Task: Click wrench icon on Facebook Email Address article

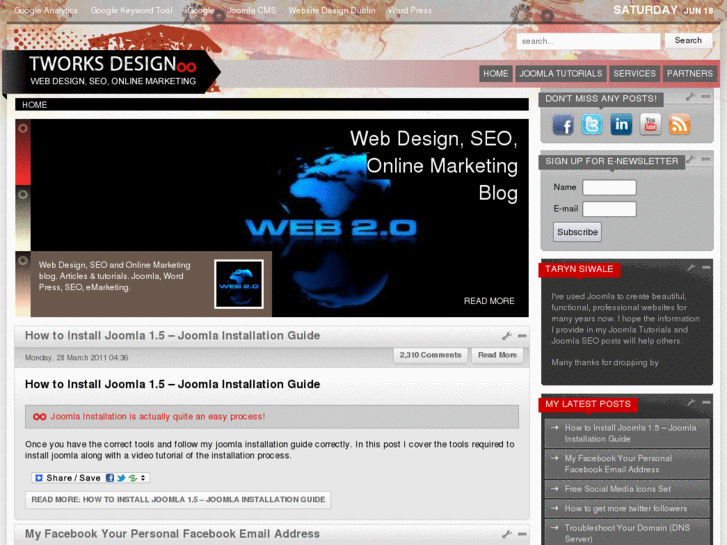Action: [507, 534]
